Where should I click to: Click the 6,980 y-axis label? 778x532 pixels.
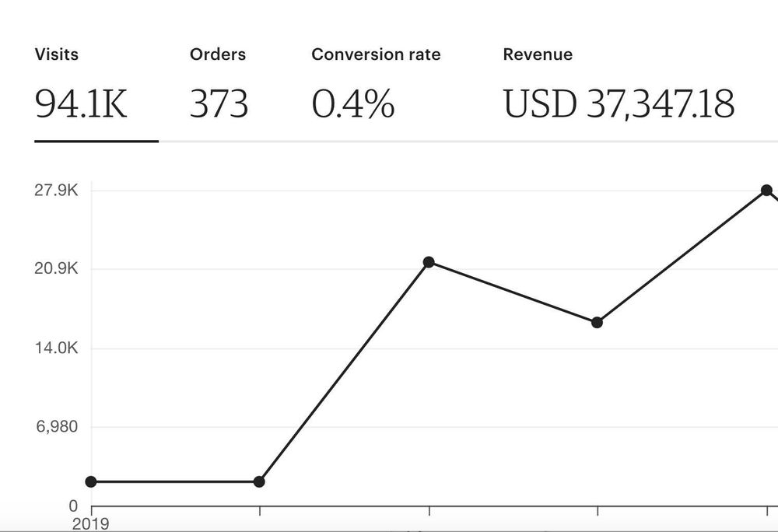(58, 427)
